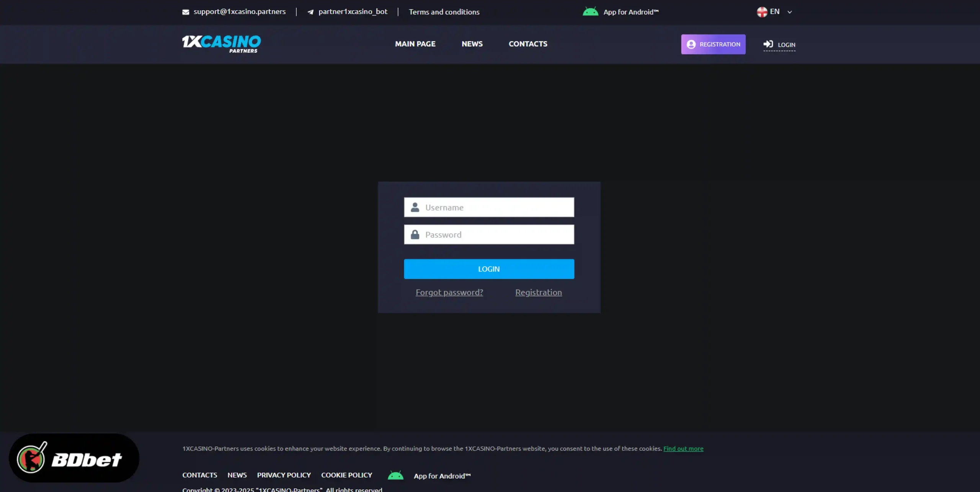Select the EN language label
Screen dimensions: 980x492
[774, 11]
